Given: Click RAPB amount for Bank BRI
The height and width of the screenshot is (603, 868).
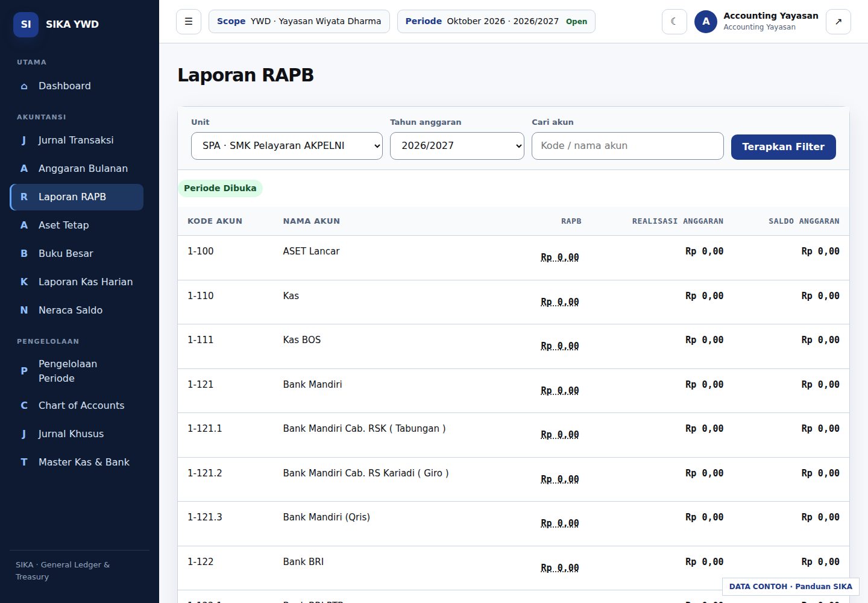Looking at the screenshot, I should (559, 568).
